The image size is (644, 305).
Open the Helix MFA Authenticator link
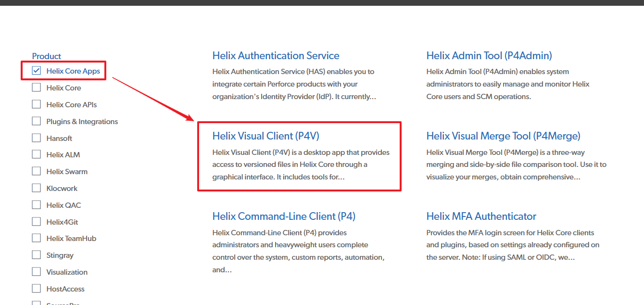tap(481, 216)
